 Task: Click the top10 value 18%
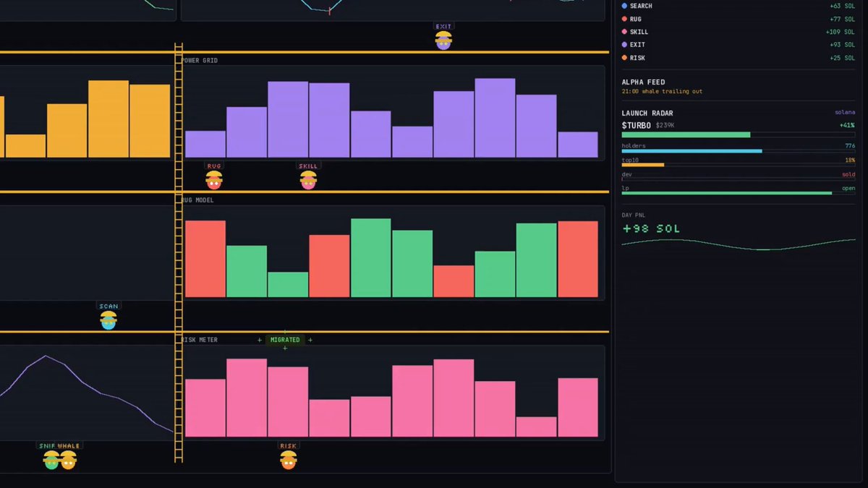point(850,160)
